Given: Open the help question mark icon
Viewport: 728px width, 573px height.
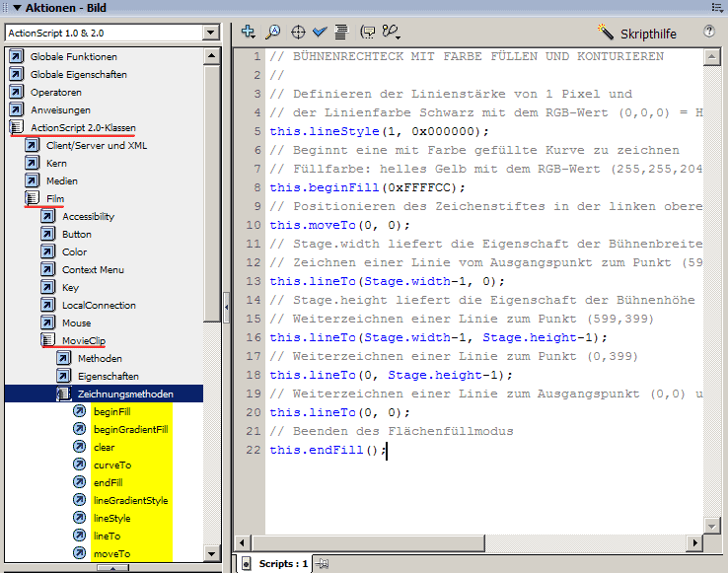Looking at the screenshot, I should 709,32.
